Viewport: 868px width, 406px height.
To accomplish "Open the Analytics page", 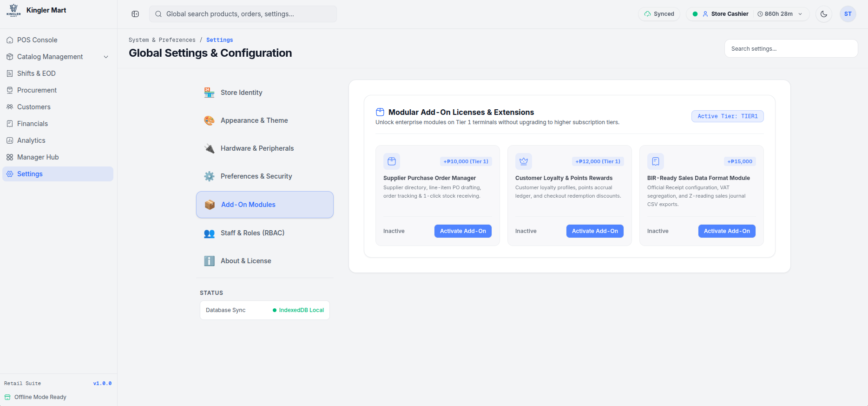I will click(x=58, y=140).
